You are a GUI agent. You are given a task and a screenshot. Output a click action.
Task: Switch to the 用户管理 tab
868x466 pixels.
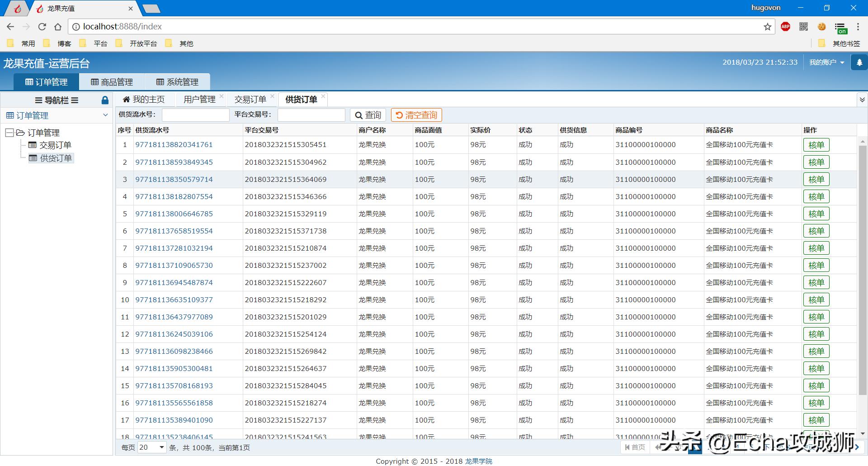point(199,99)
